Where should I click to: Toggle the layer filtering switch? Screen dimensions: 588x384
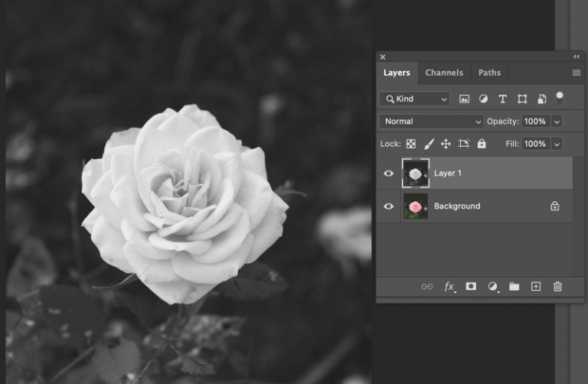coord(560,99)
